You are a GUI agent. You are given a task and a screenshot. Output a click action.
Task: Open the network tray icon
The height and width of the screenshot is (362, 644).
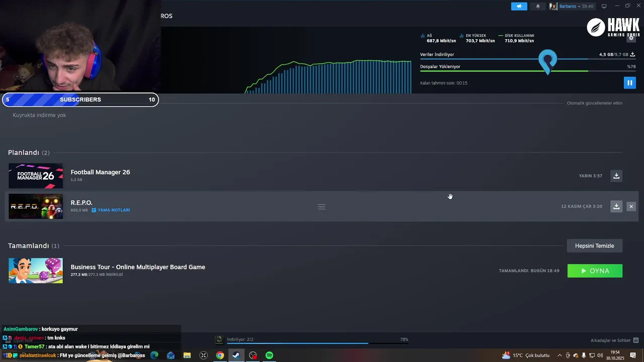coord(591,355)
